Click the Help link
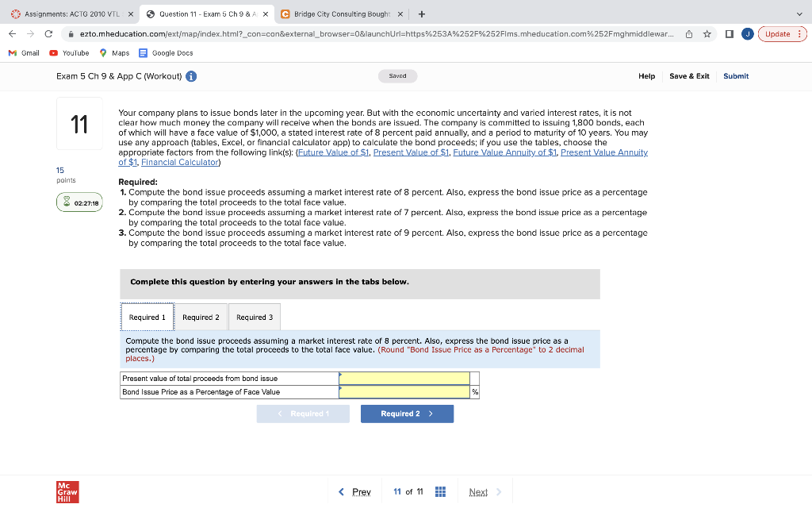This screenshot has width=812, height=508. click(x=646, y=76)
